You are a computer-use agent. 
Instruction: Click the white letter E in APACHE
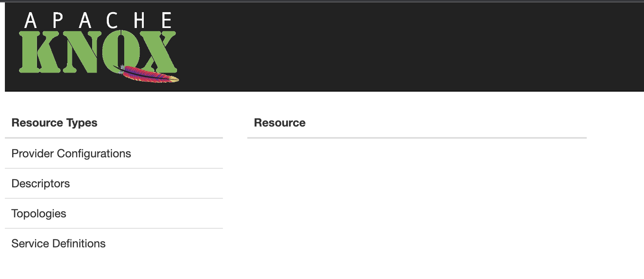[x=166, y=20]
